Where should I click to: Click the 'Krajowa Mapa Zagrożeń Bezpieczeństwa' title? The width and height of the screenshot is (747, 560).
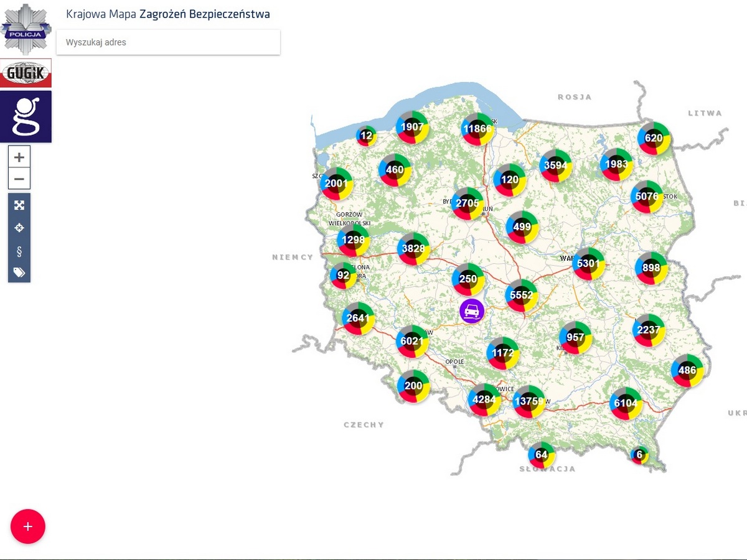(x=168, y=14)
